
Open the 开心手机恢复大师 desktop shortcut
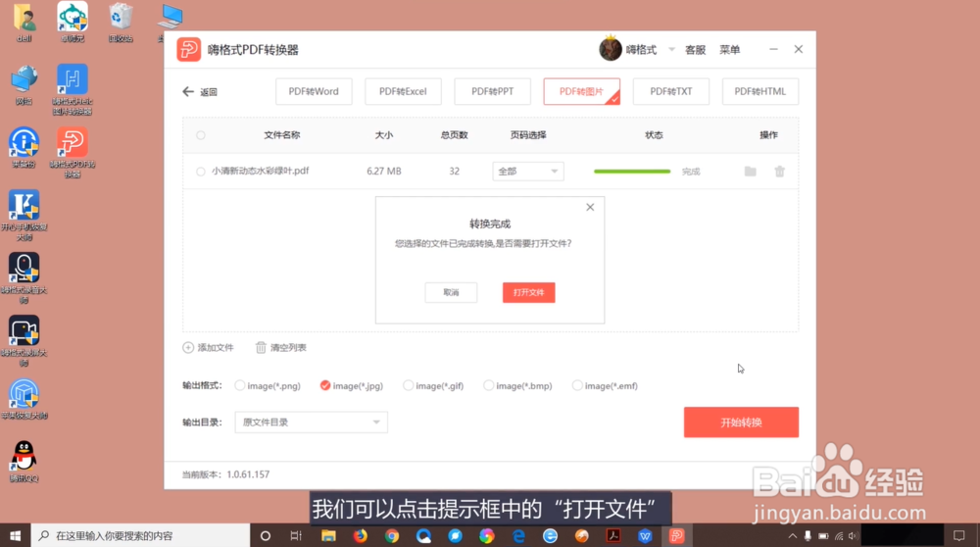(x=24, y=216)
